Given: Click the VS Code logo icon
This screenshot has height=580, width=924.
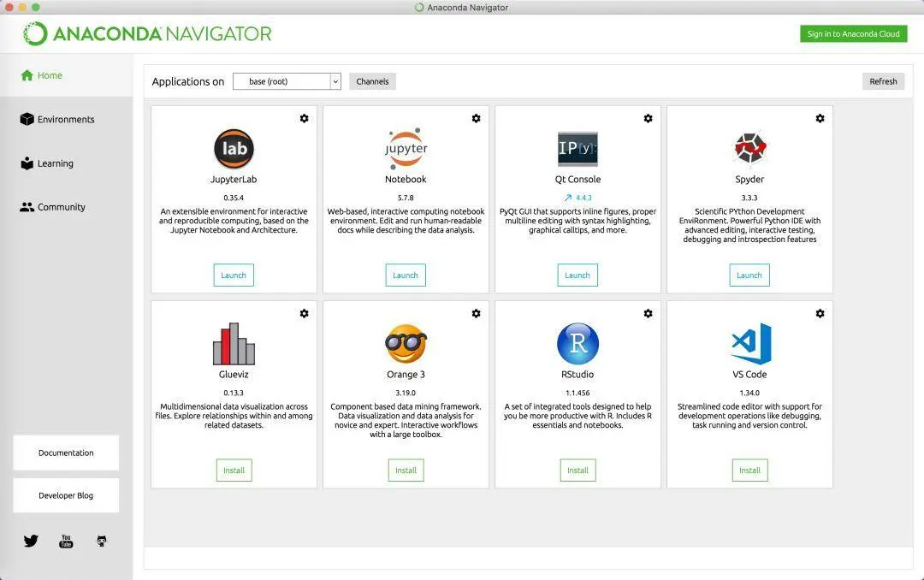Looking at the screenshot, I should (x=751, y=344).
